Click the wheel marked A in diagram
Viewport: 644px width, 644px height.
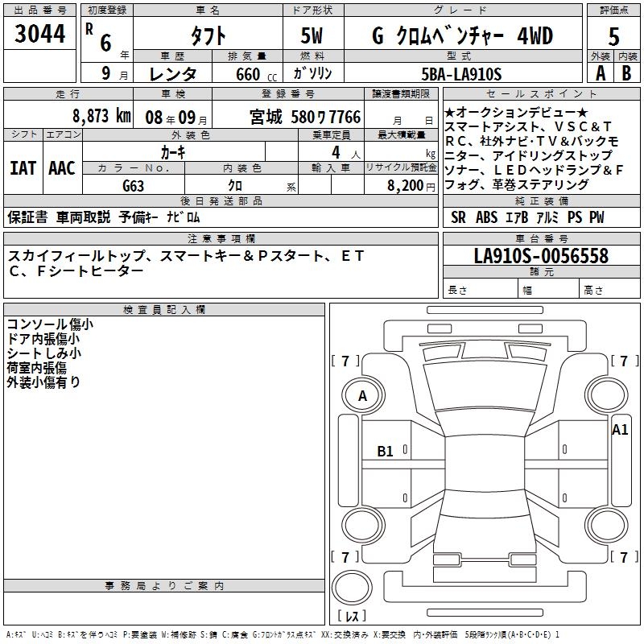[363, 396]
